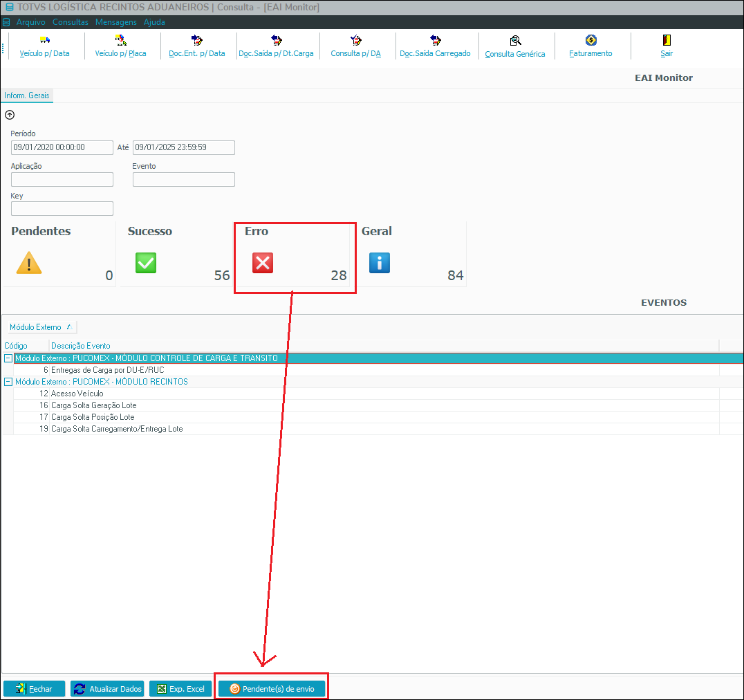Select Módulo Controle de Carga e Transito row
744x700 pixels.
pyautogui.click(x=378, y=358)
